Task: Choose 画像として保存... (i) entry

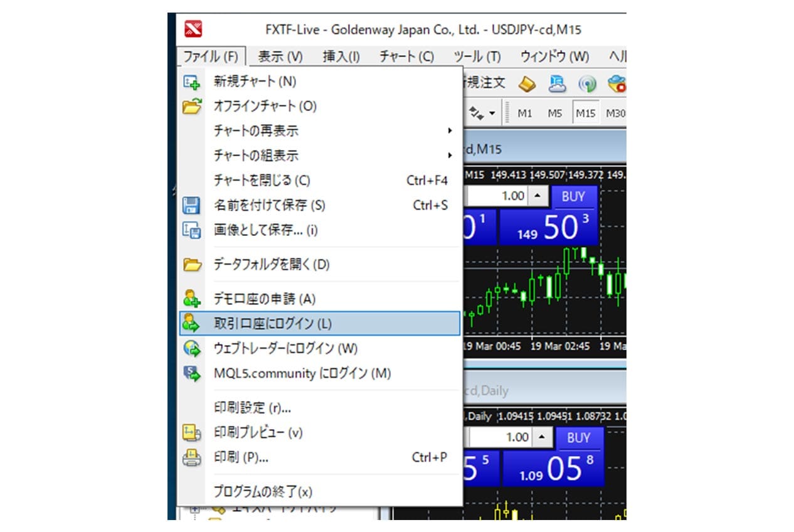Action: click(x=320, y=230)
